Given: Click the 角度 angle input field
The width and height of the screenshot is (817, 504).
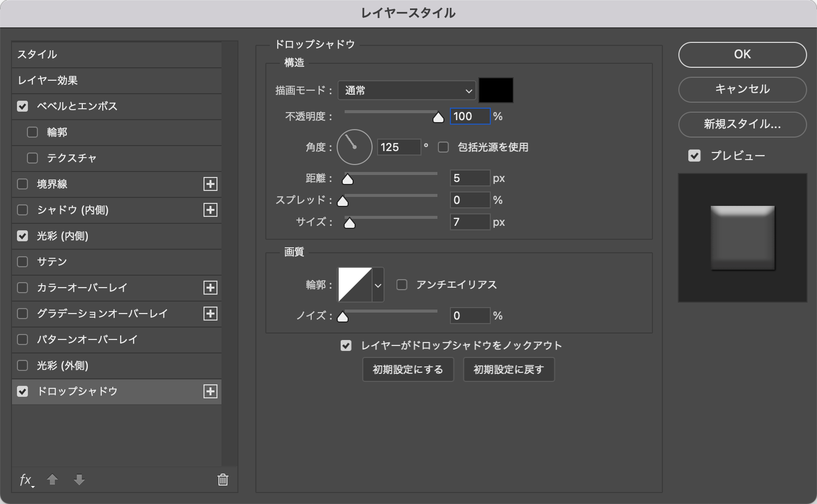Looking at the screenshot, I should pos(399,147).
